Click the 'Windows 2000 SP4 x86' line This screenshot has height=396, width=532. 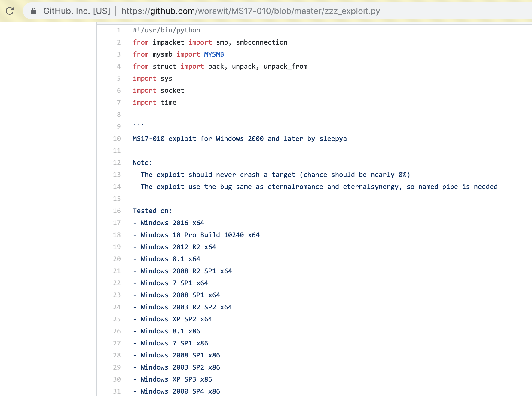click(x=176, y=391)
